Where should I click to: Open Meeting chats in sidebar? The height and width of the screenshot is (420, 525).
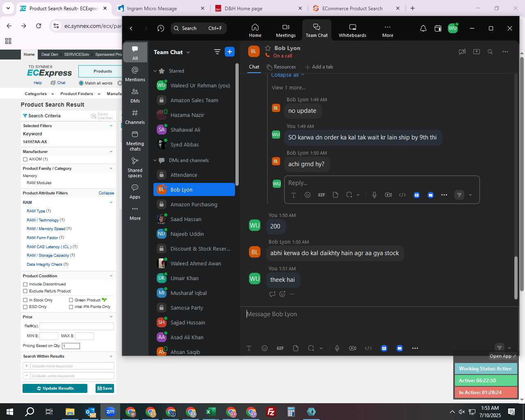click(135, 141)
